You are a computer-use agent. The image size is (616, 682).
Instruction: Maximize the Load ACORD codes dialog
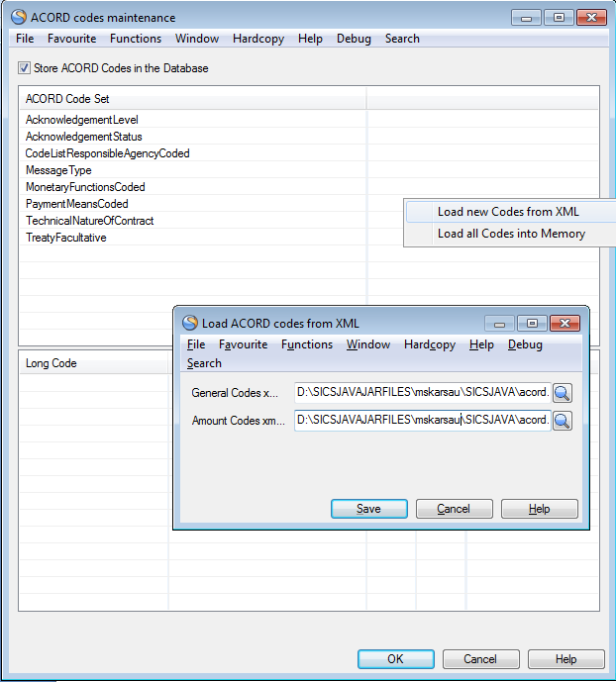tap(532, 324)
